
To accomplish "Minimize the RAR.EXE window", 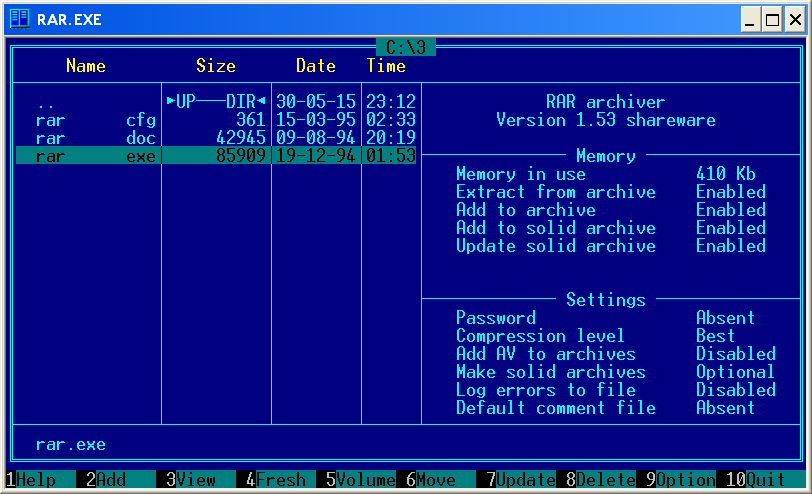I will pyautogui.click(x=750, y=20).
